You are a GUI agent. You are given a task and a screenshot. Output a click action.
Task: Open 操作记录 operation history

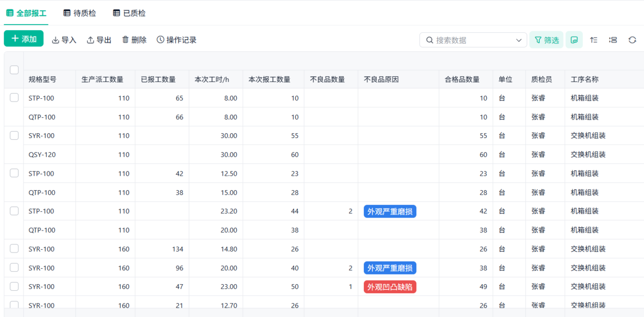pos(177,40)
